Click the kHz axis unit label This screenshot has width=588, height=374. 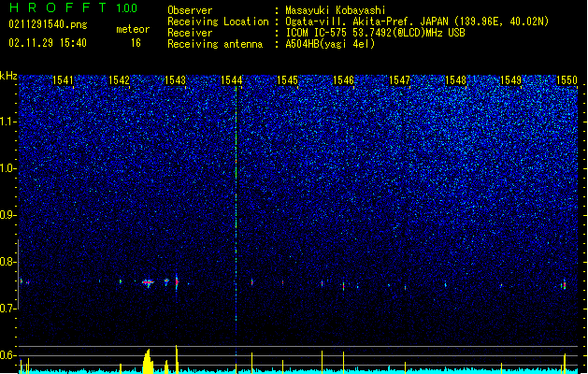click(8, 76)
